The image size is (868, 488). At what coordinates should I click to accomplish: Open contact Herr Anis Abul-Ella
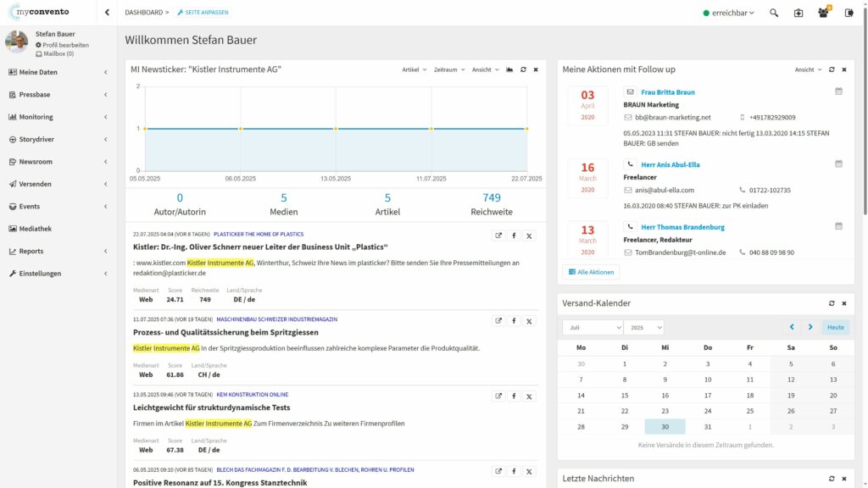tap(670, 165)
